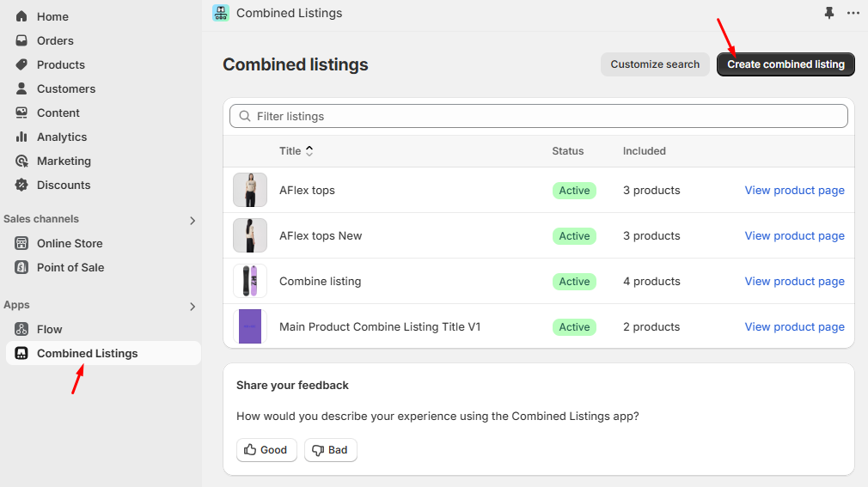Pin the Combined Listings app

pyautogui.click(x=828, y=13)
